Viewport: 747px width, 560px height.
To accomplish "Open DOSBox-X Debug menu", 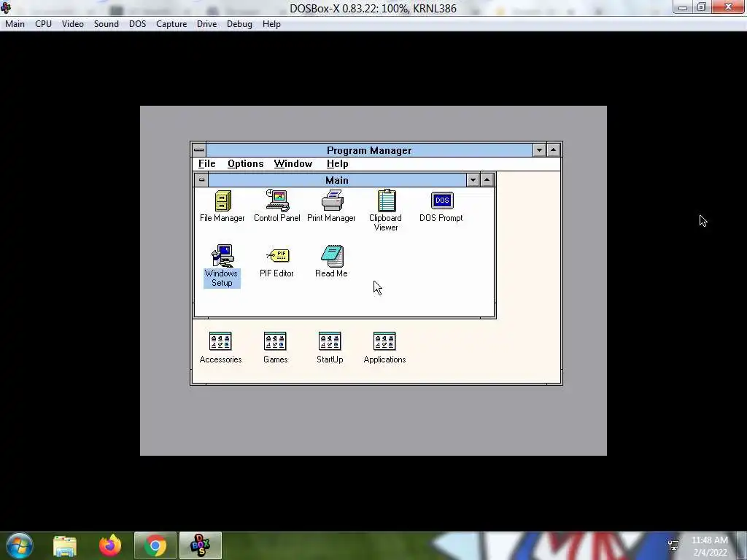I will point(239,24).
